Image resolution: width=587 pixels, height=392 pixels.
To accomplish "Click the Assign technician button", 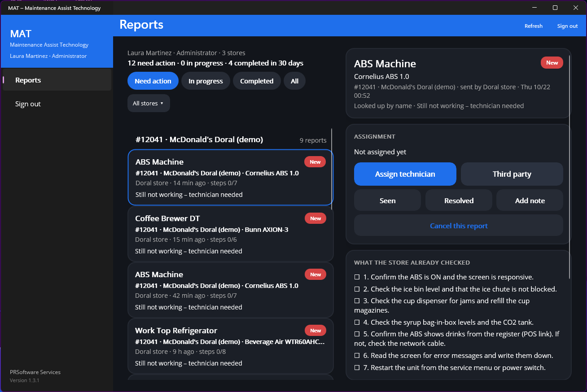I will coord(405,174).
